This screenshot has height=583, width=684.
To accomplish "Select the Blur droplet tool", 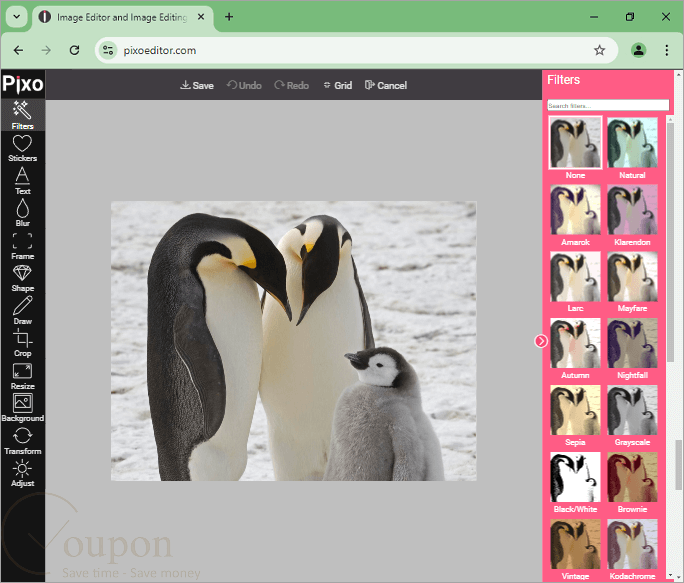I will (22, 213).
